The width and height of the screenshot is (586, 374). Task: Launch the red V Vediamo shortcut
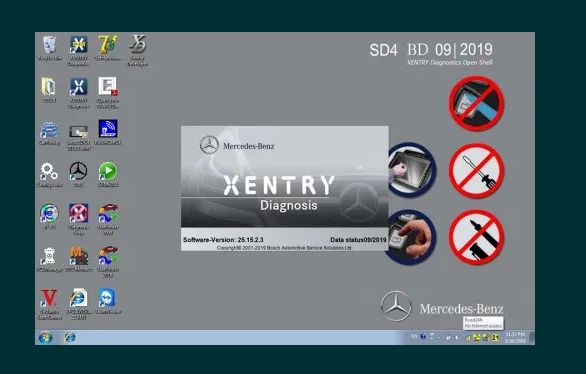pos(49,304)
